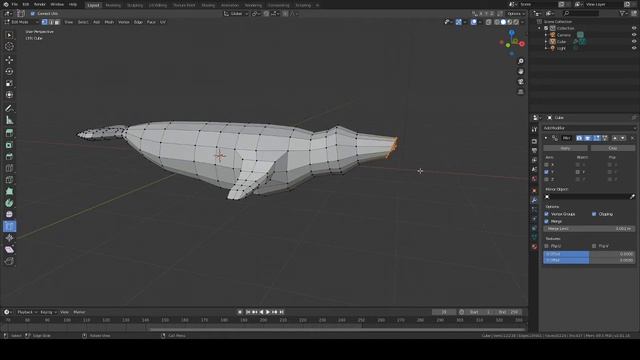640x360 pixels.
Task: Use eyedropper for Mirror Object field
Action: (x=632, y=197)
